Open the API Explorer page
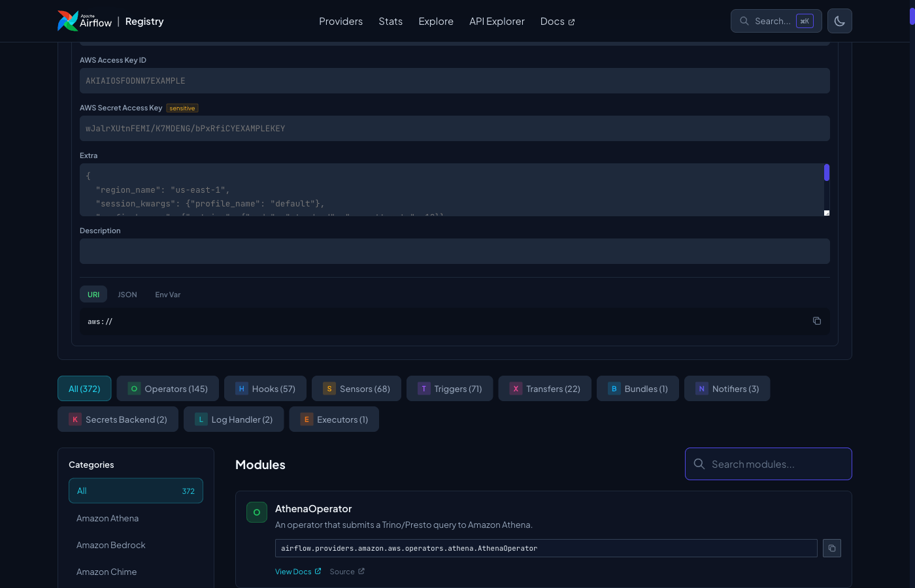The image size is (915, 588). [x=497, y=21]
